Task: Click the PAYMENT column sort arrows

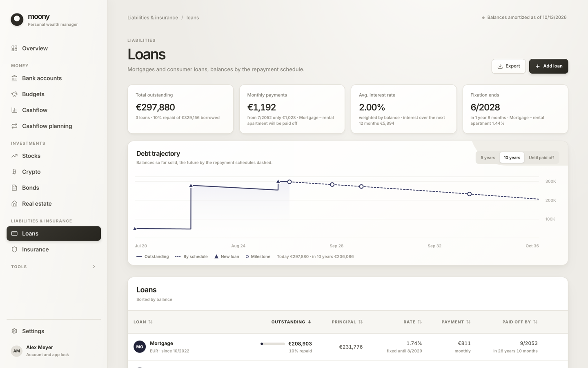Action: coord(468,322)
